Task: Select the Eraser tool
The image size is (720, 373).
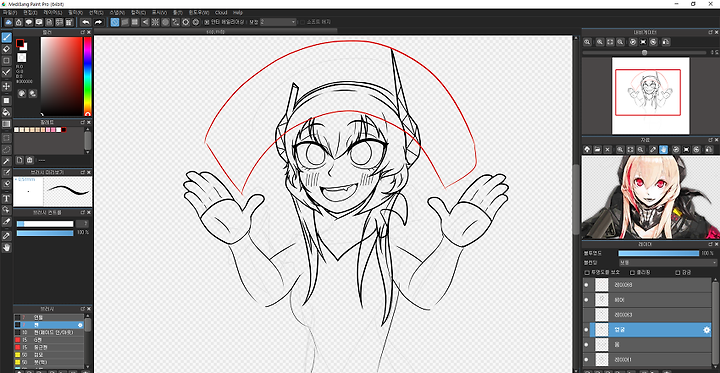Action: (x=6, y=49)
